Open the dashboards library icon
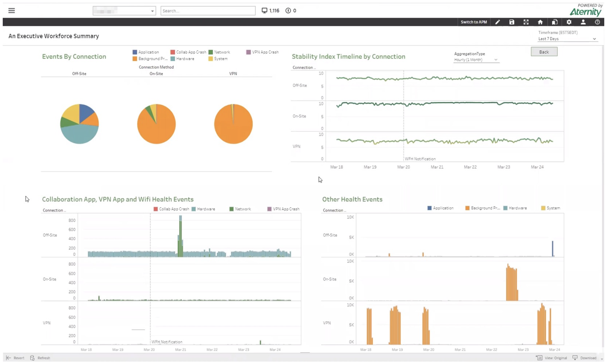 (x=555, y=22)
